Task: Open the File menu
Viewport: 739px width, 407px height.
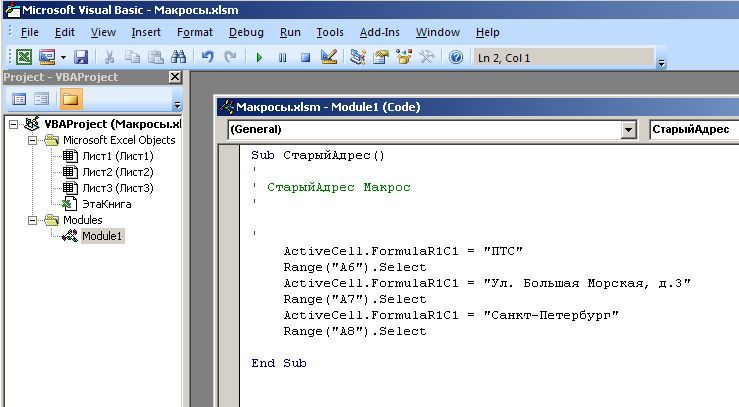Action: point(30,32)
